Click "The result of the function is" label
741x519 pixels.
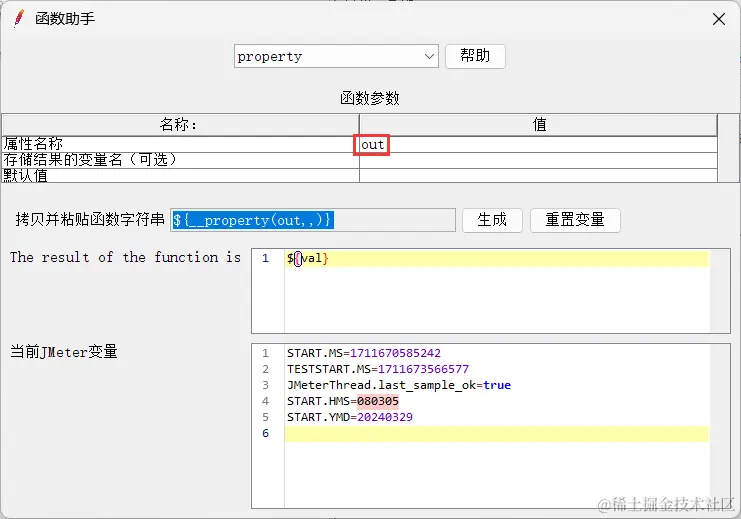(126, 257)
